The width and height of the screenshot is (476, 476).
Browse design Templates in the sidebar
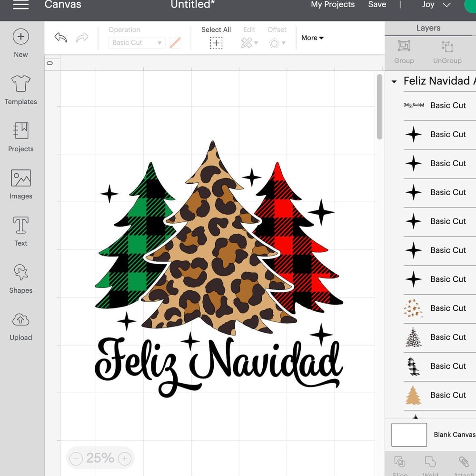tap(20, 89)
